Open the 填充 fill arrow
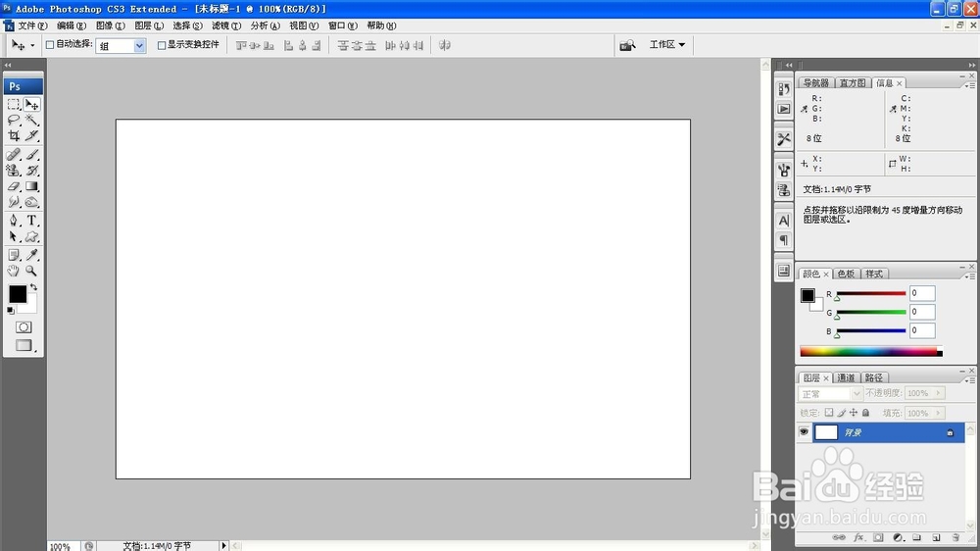 [x=938, y=413]
